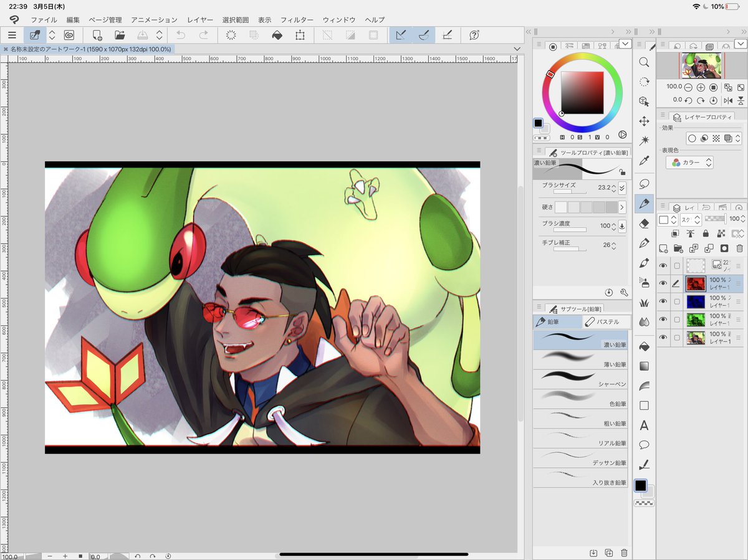
Task: Select the Balloon speech bubble tool
Action: (x=644, y=445)
